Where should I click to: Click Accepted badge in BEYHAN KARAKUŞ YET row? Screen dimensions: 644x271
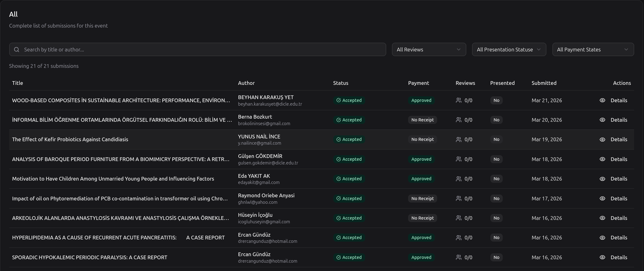point(349,100)
